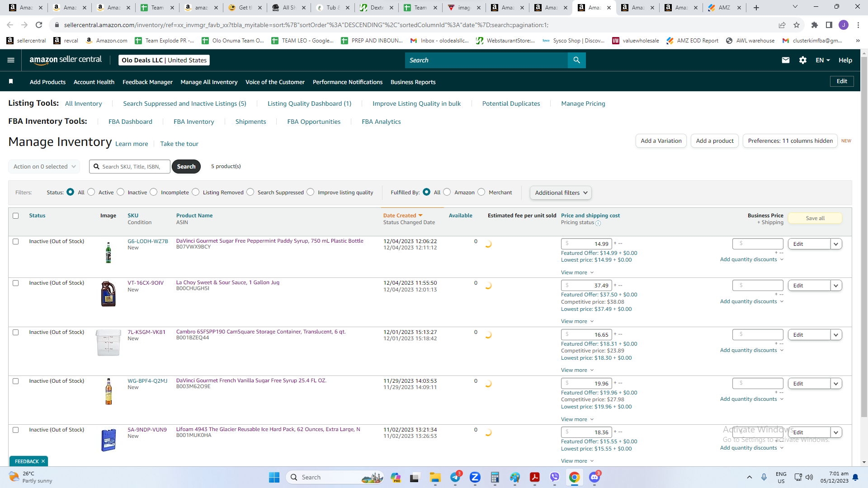Click the Add a Variation button
Screen dimensions: 868x488
[x=661, y=141]
